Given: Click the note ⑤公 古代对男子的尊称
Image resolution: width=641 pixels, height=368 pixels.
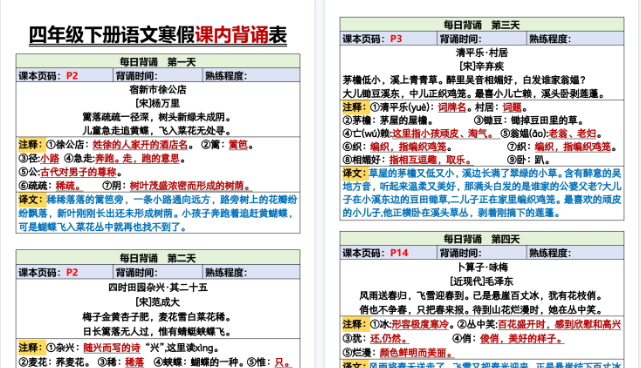Looking at the screenshot, I should click(69, 172).
